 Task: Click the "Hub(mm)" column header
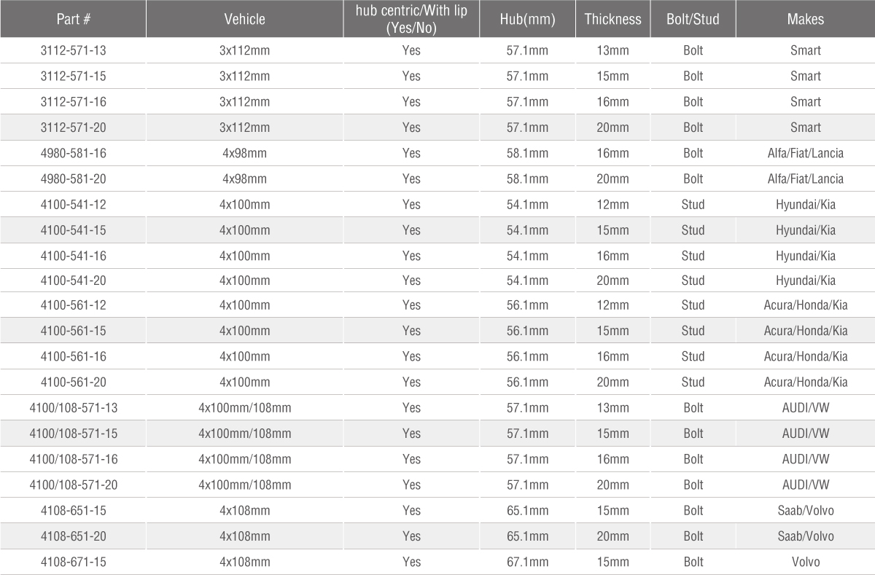(x=528, y=19)
